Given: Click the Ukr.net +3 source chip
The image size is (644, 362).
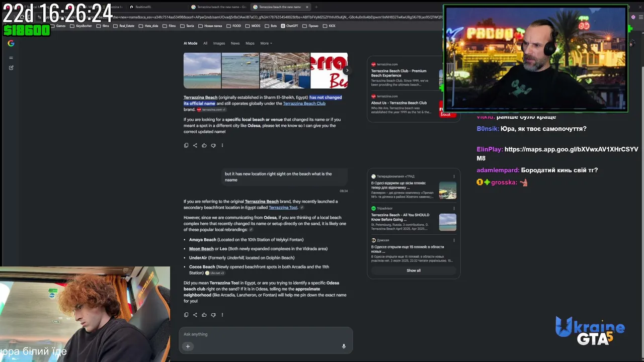Looking at the screenshot, I should [214, 273].
